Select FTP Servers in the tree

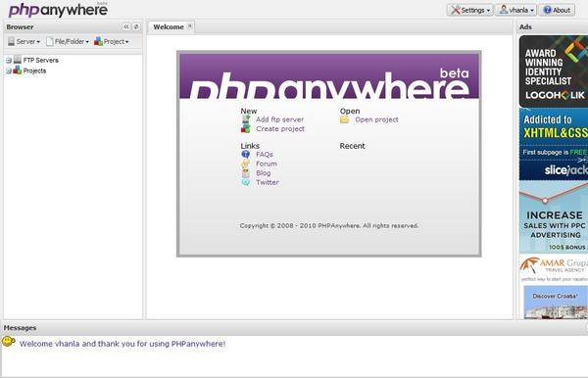pos(41,60)
